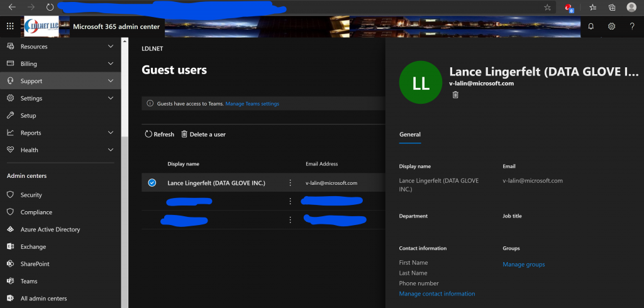Sort by Display name column header

(x=183, y=164)
